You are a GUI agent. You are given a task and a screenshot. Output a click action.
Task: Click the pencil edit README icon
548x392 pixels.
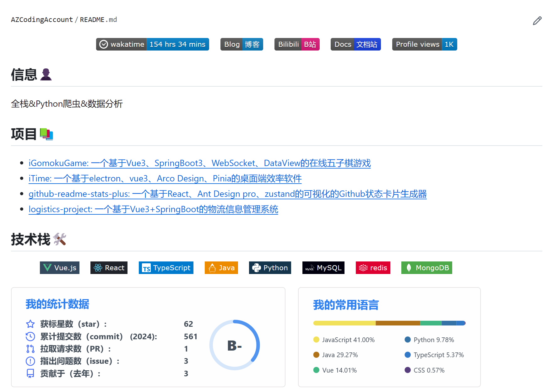click(x=537, y=21)
